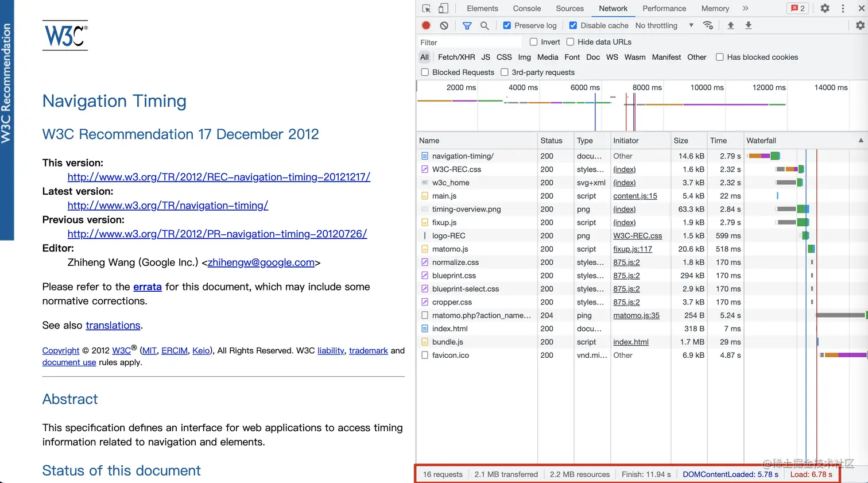The image size is (868, 483).
Task: Open the REC-navigation-timing-20121217 version link
Action: coord(219,177)
